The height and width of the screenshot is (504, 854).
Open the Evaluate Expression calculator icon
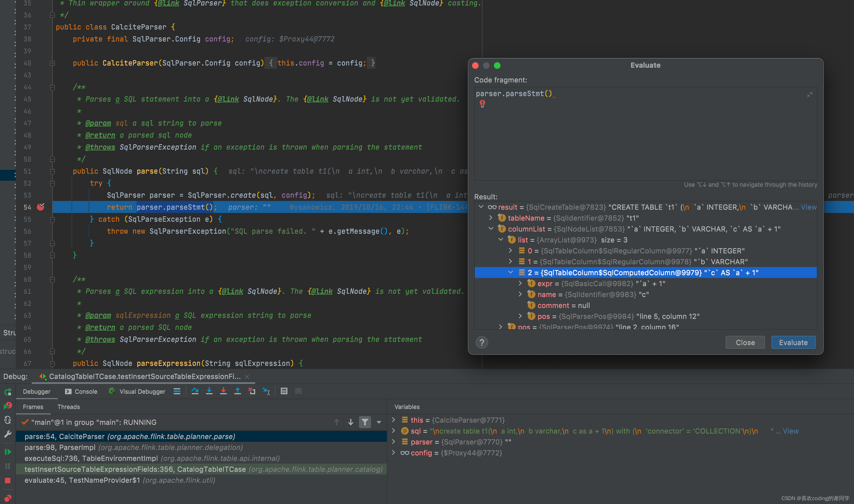284,391
